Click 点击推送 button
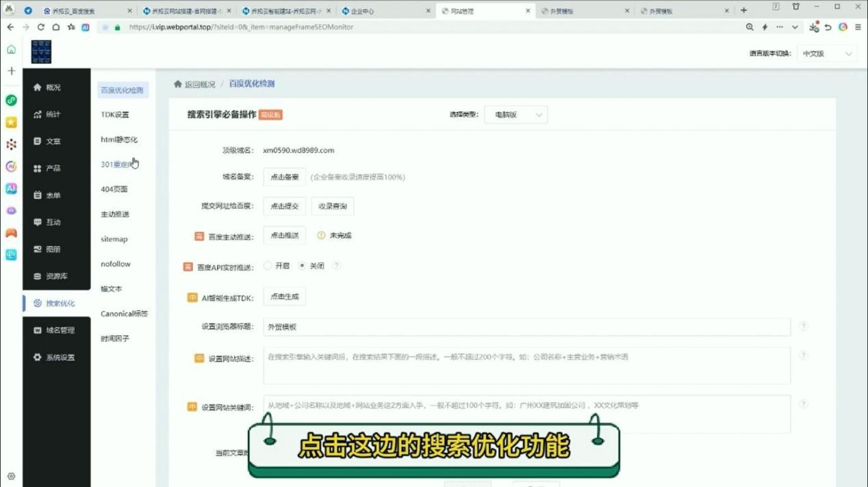 point(285,235)
